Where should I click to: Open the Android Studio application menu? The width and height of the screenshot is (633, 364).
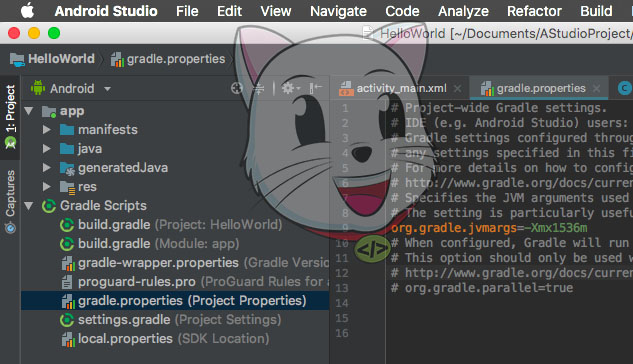click(x=106, y=11)
